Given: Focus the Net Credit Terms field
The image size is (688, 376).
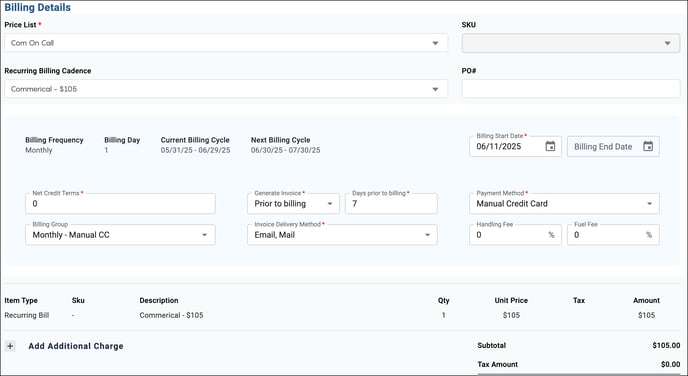Looking at the screenshot, I should [120, 204].
